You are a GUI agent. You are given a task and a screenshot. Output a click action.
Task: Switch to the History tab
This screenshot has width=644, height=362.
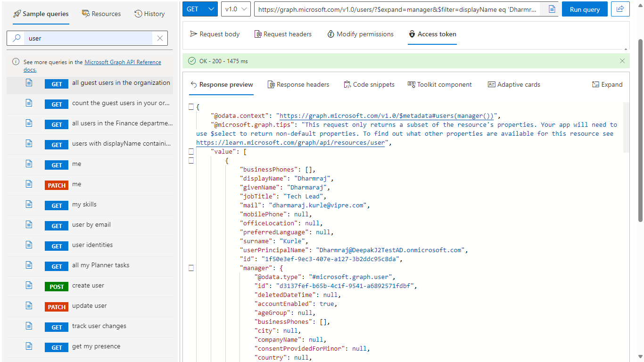(x=149, y=14)
